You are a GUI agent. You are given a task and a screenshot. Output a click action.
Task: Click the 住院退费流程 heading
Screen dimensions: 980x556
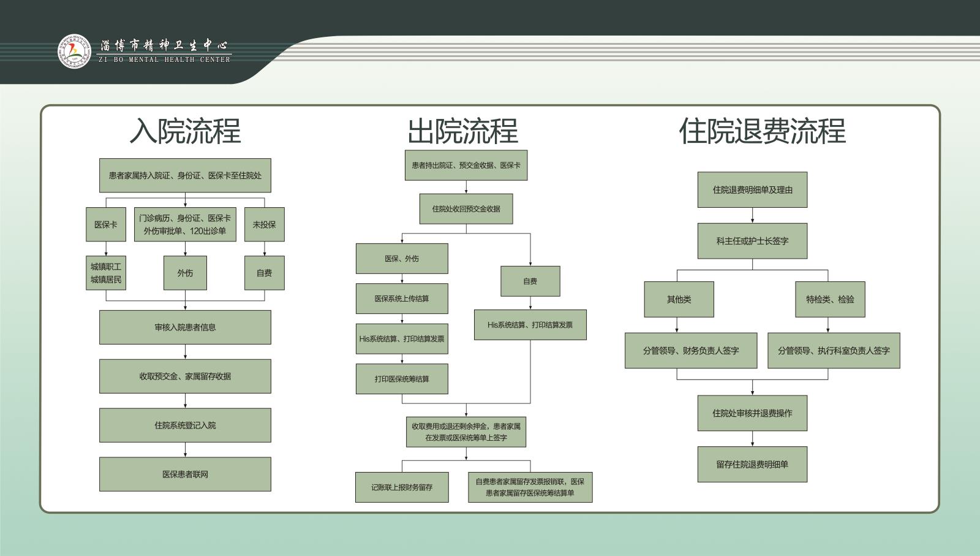point(762,131)
